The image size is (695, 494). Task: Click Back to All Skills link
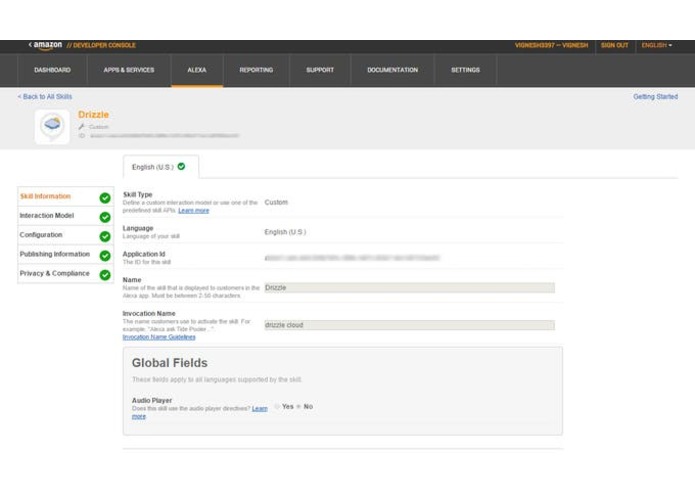click(45, 97)
